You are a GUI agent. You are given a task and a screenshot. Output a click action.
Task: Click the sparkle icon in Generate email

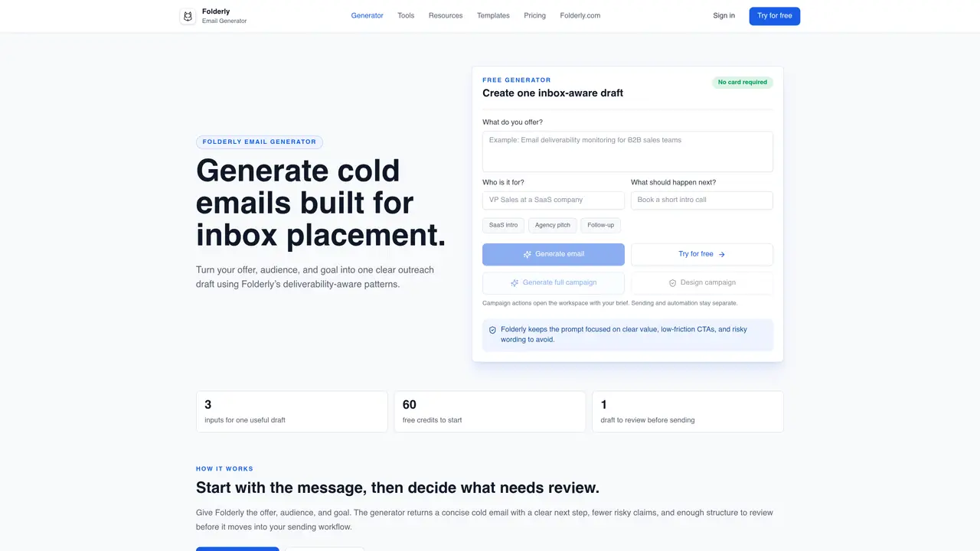(x=528, y=254)
